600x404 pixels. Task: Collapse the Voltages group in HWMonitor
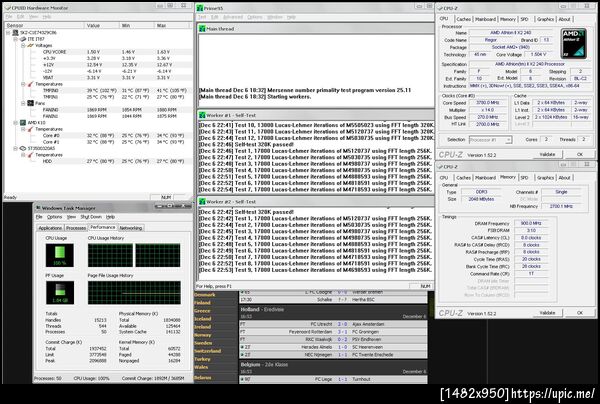pos(23,46)
